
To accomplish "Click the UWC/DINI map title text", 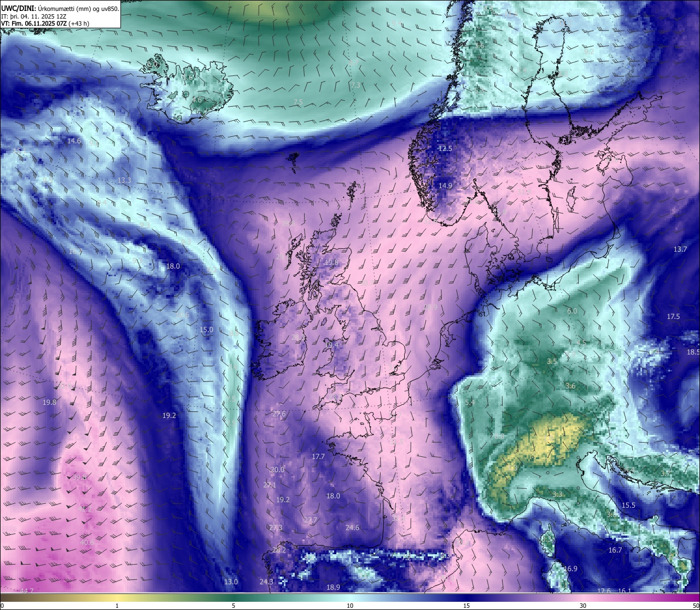I will (60, 8).
